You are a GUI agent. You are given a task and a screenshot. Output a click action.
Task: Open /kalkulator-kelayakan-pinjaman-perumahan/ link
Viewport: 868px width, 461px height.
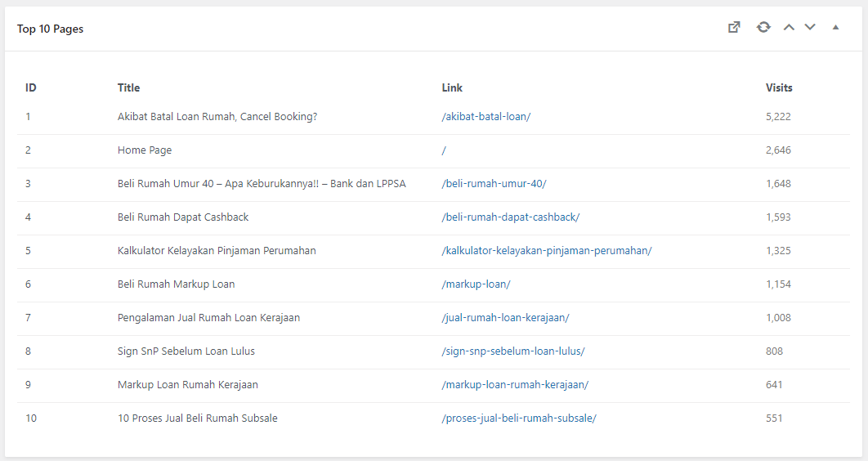(546, 251)
